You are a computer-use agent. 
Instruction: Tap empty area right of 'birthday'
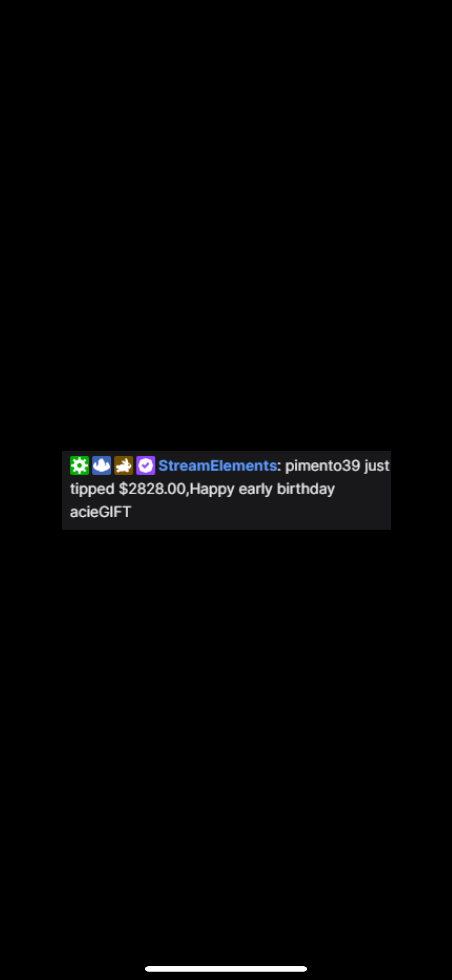point(363,489)
